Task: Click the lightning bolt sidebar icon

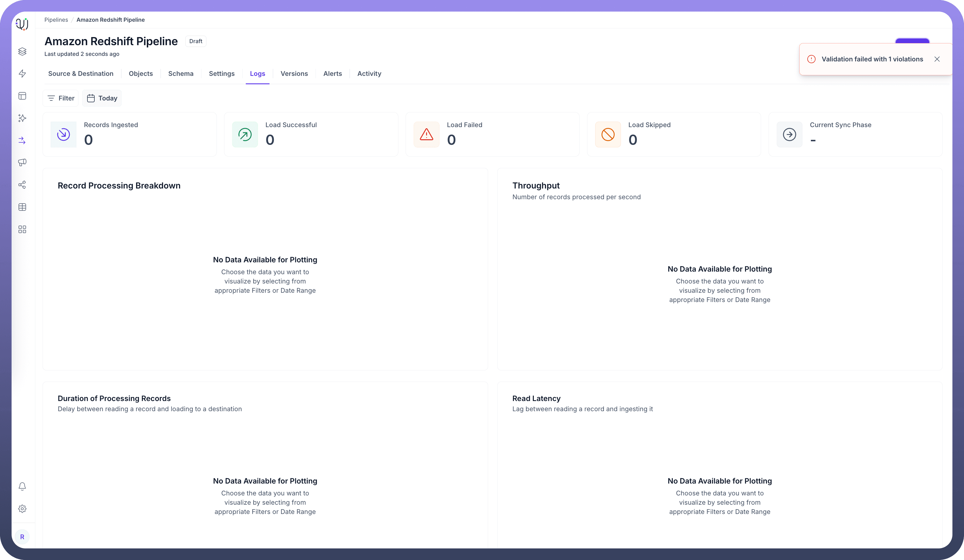Action: pos(22,74)
